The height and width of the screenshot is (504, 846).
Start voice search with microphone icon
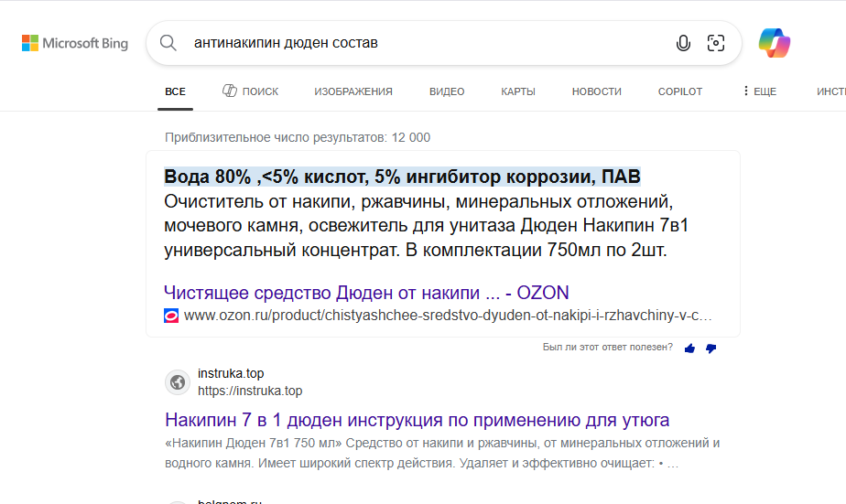(x=683, y=43)
